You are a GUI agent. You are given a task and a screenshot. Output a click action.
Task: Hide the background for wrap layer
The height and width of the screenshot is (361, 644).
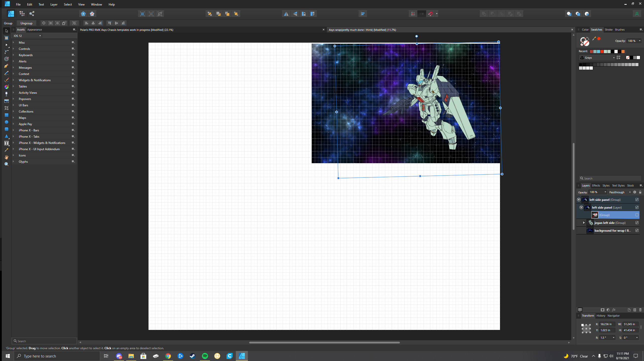[x=637, y=230]
